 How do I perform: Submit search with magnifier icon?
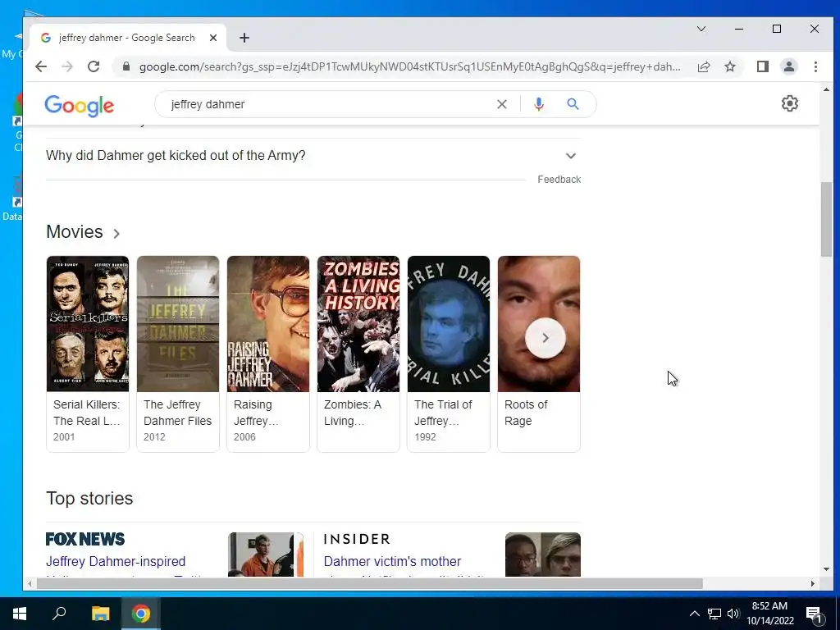click(573, 104)
